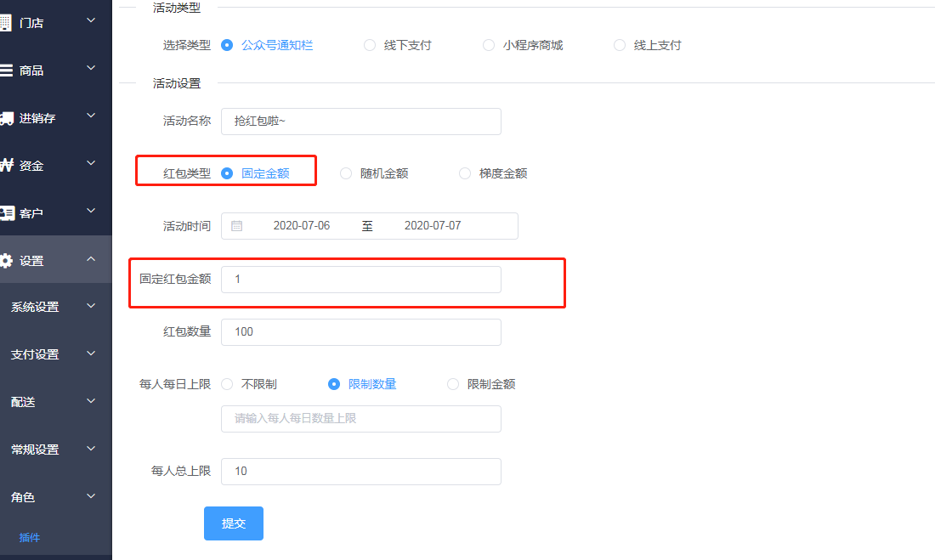The image size is (935, 560).
Task: Click the 进销存 truck icon
Action: 7,118
